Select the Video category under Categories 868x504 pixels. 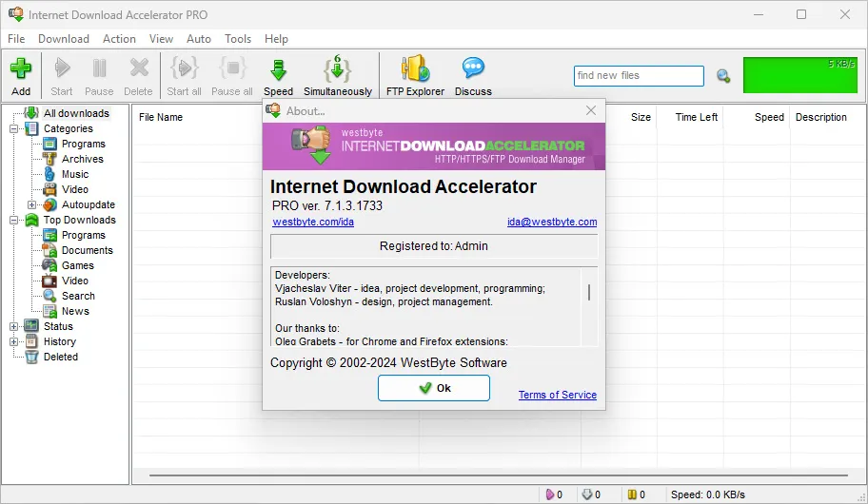pos(75,189)
